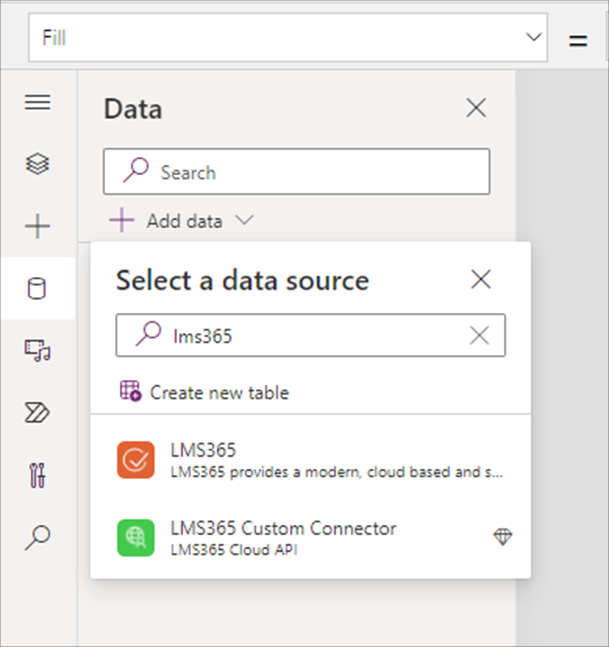Viewport: 609px width, 647px height.
Task: Open the hamburger menu in the sidebar
Action: click(37, 102)
